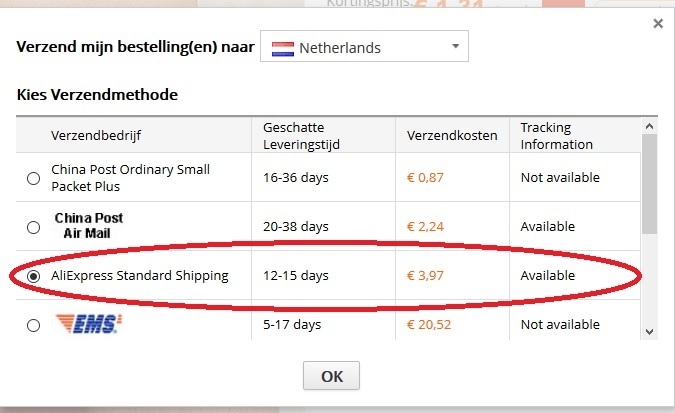
Task: Open the Netherlands country dropdown
Action: 364,47
